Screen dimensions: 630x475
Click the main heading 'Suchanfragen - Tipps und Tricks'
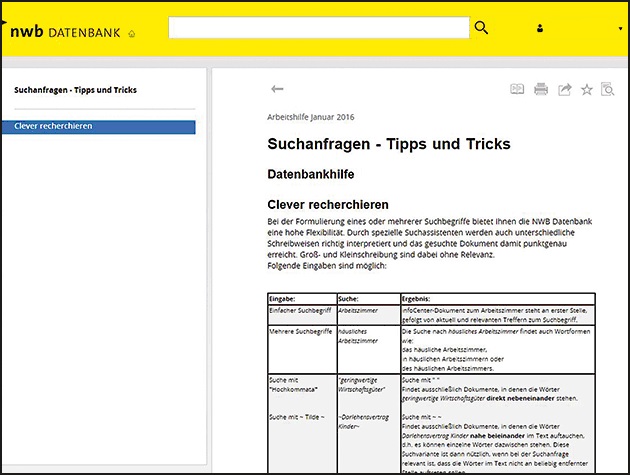coord(389,144)
